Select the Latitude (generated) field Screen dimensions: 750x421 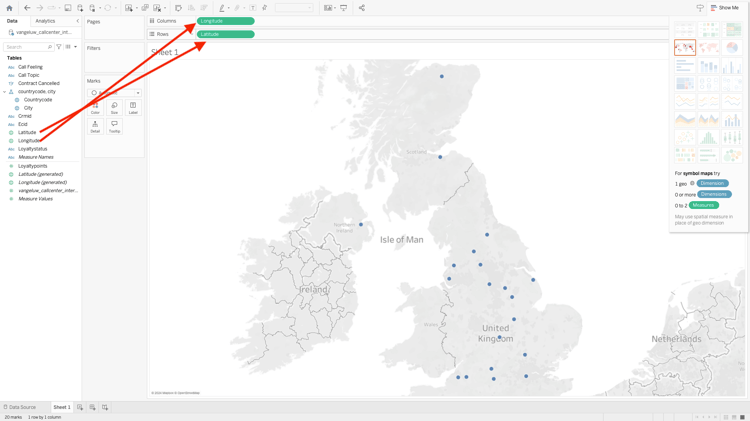(x=40, y=174)
